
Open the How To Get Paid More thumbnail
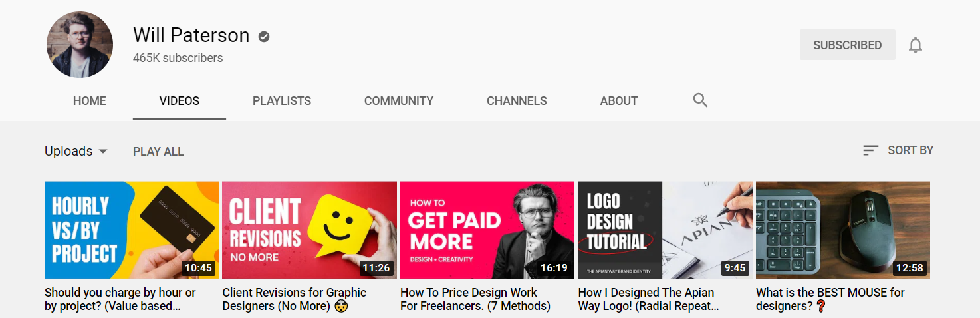[x=487, y=230]
